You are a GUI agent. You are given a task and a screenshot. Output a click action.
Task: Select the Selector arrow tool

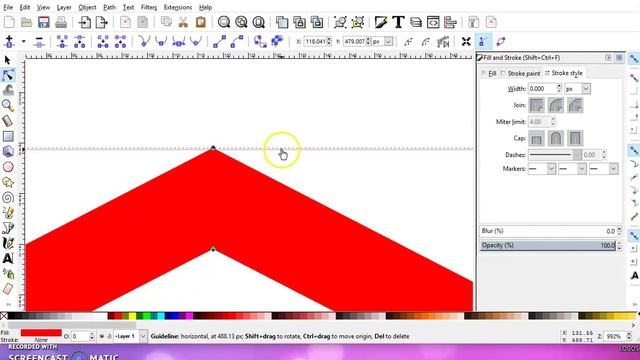coord(7,60)
